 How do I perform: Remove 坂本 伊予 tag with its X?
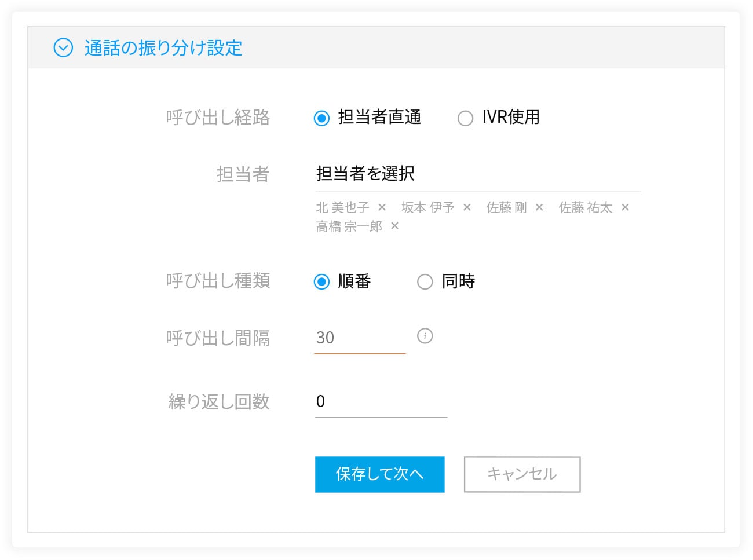point(467,207)
